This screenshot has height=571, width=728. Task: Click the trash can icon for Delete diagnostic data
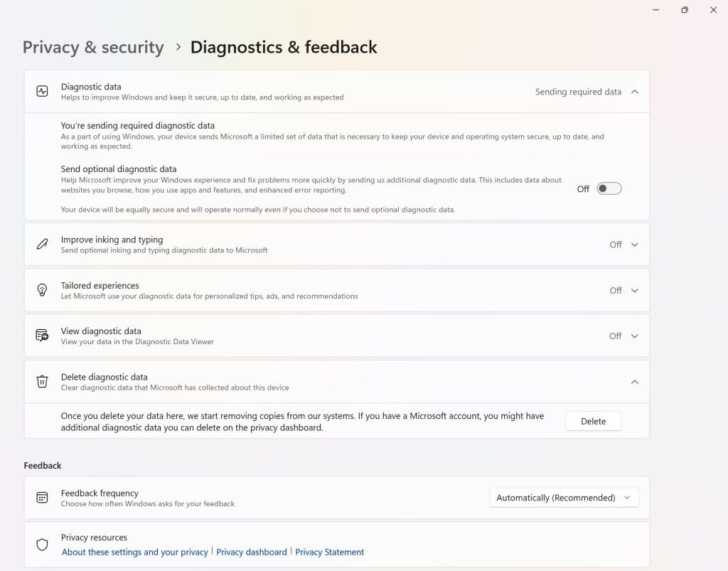[42, 382]
